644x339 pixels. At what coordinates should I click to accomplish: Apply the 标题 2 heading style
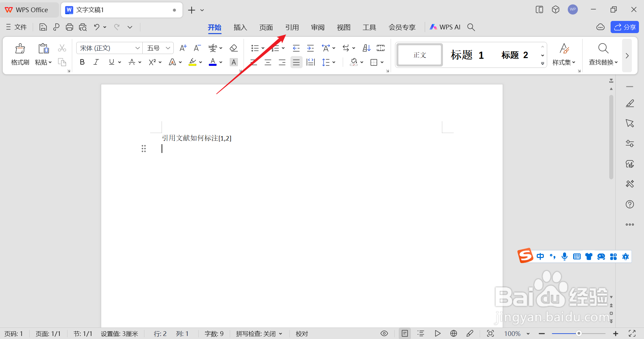515,55
